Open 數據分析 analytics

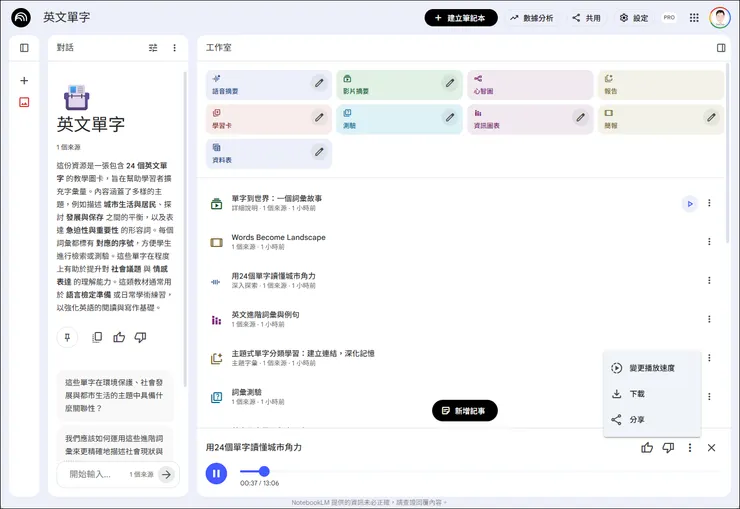tap(532, 18)
